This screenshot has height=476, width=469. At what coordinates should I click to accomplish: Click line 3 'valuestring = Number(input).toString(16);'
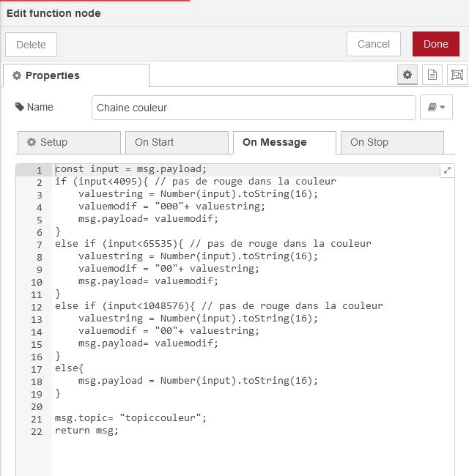tap(198, 194)
